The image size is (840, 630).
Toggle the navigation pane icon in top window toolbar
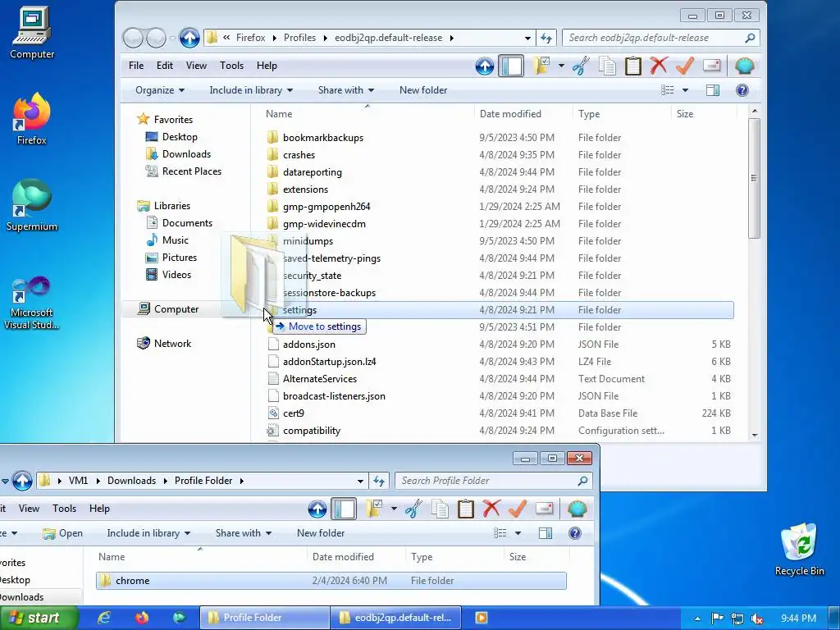click(511, 66)
